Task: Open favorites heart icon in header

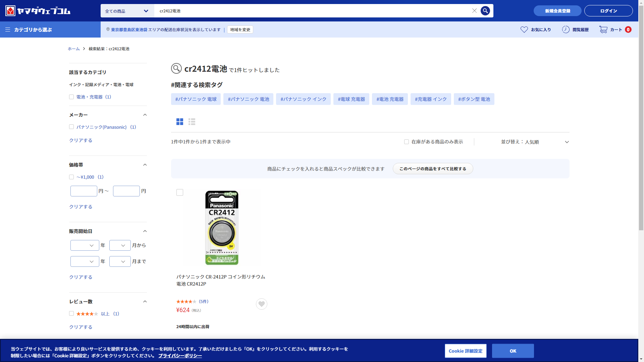Action: tap(524, 29)
